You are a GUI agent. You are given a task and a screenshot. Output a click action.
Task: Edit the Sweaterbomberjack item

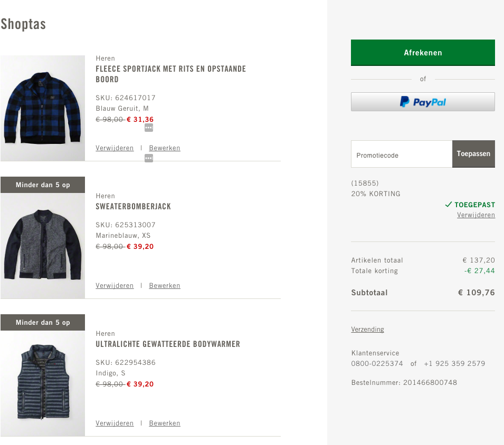pyautogui.click(x=165, y=286)
